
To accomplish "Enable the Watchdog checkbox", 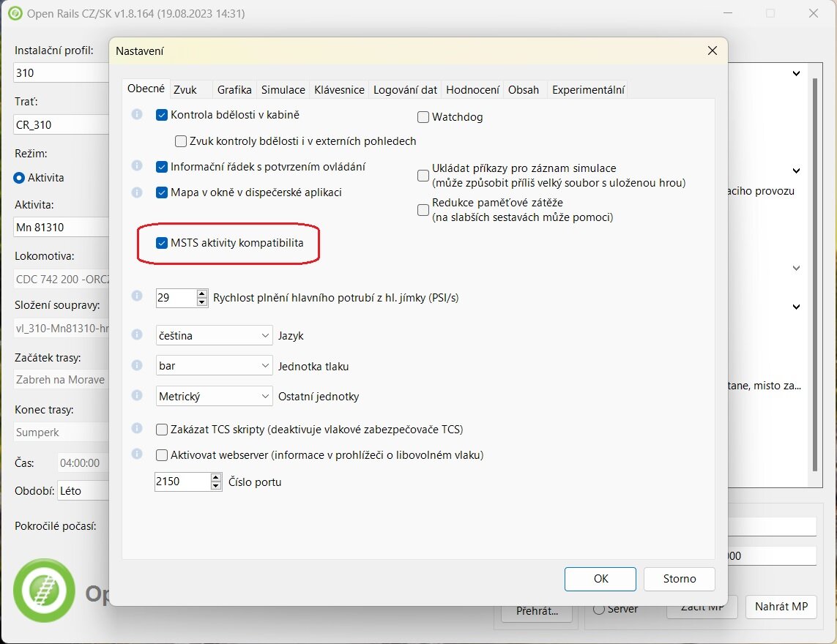I will [x=423, y=117].
